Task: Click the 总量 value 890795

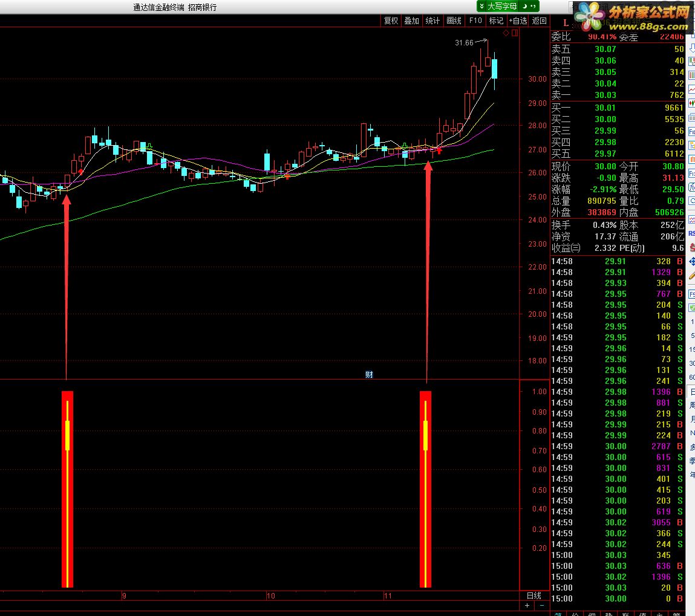Action: [602, 201]
